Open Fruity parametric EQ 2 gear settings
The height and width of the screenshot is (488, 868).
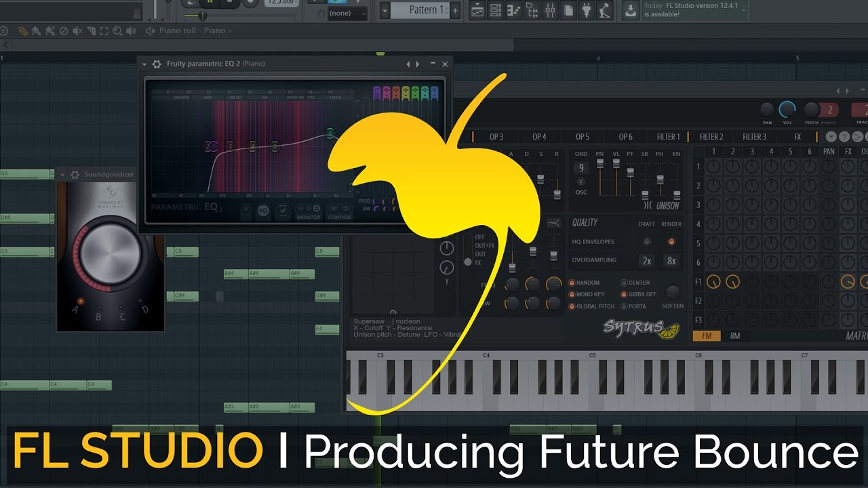(x=157, y=64)
